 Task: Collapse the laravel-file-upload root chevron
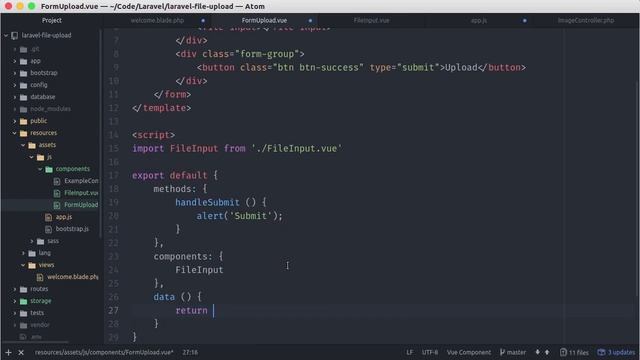pos(6,36)
